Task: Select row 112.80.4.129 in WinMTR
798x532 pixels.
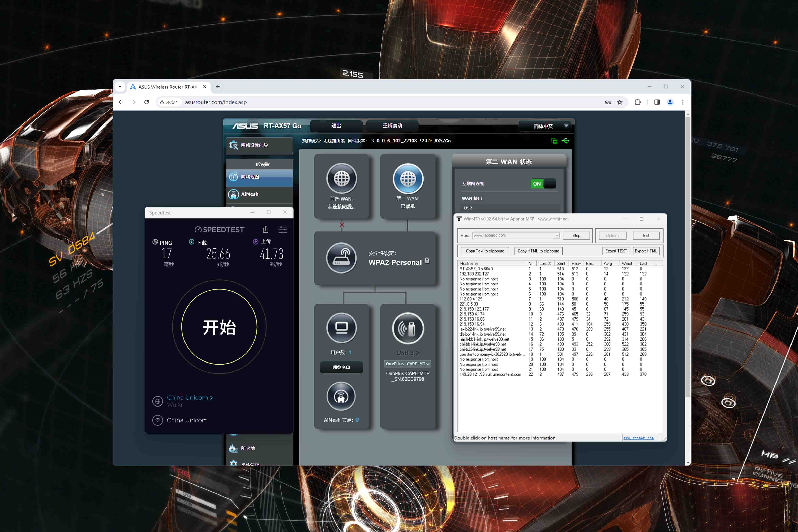Action: 560,299
